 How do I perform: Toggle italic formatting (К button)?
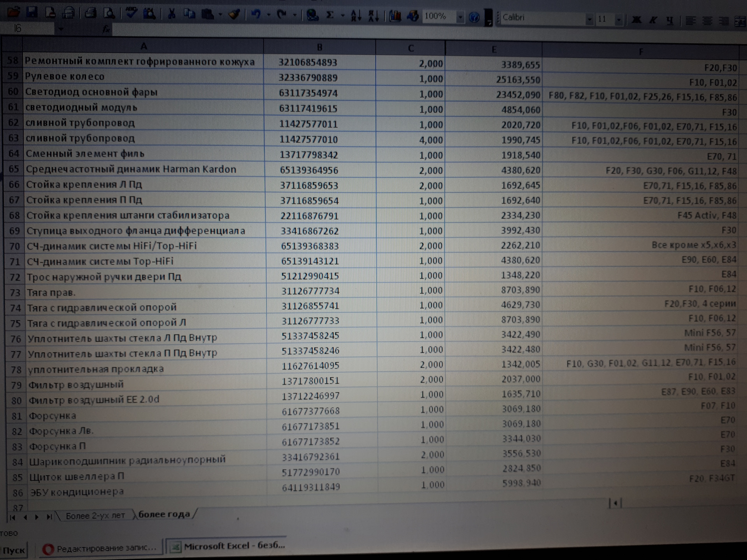pyautogui.click(x=653, y=20)
